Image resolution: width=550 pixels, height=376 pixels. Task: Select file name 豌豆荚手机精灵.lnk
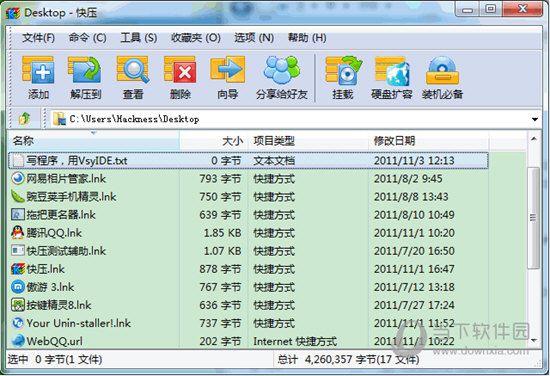(x=71, y=196)
